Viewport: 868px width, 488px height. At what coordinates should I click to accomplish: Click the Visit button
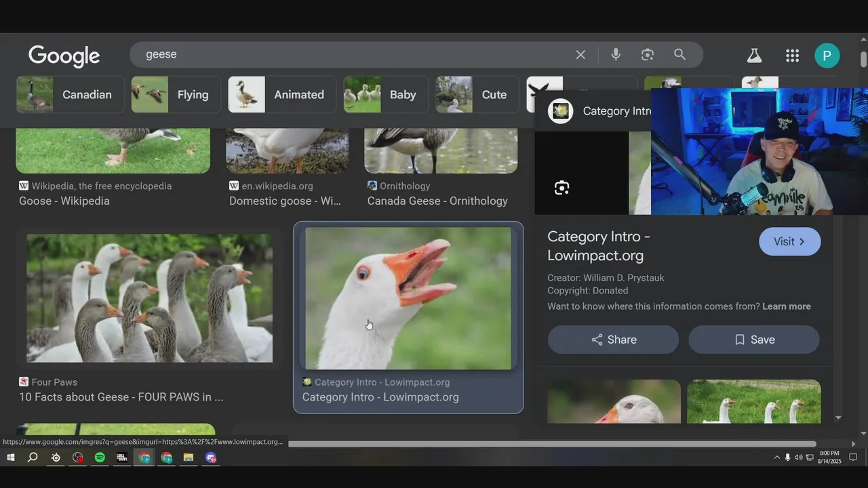[789, 241]
